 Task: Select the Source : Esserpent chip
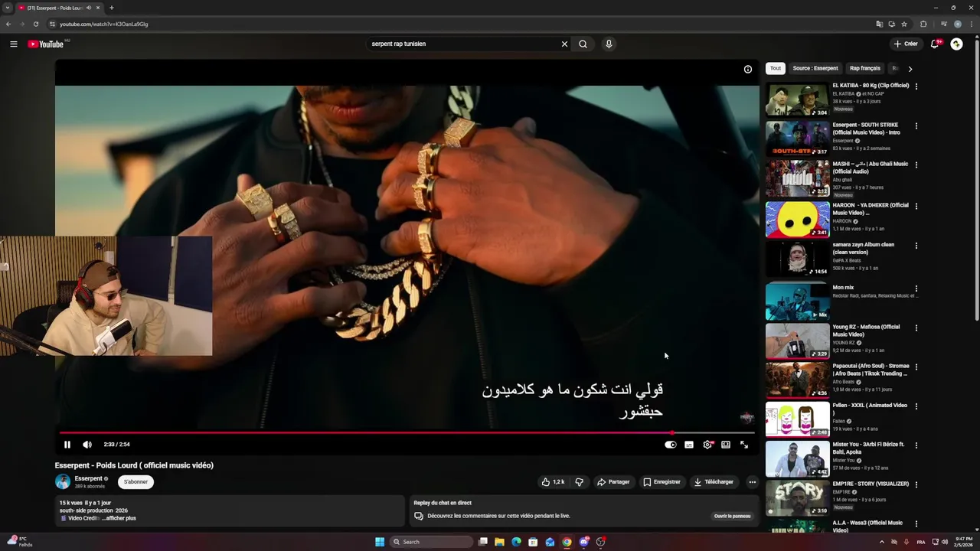[815, 68]
